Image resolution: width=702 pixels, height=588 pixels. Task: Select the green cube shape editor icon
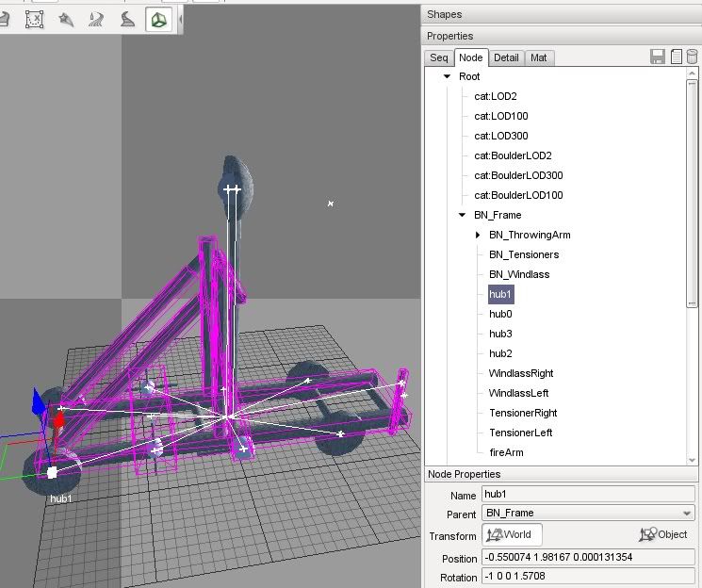coord(159,20)
